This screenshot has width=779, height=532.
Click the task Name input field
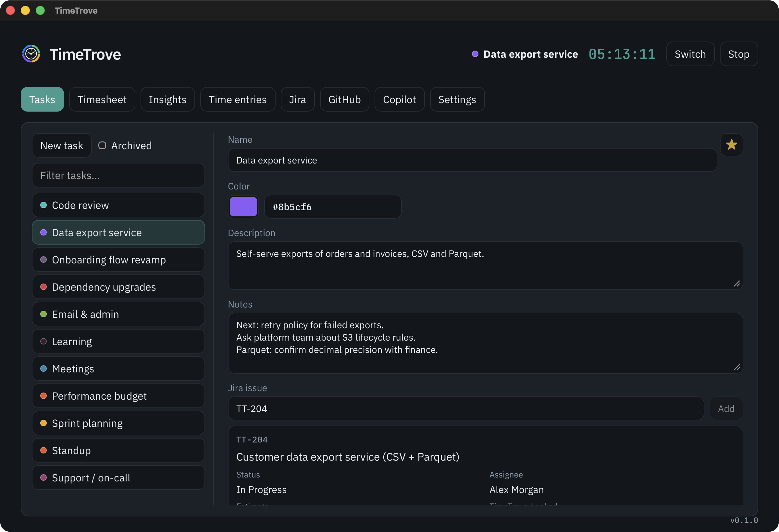[472, 160]
